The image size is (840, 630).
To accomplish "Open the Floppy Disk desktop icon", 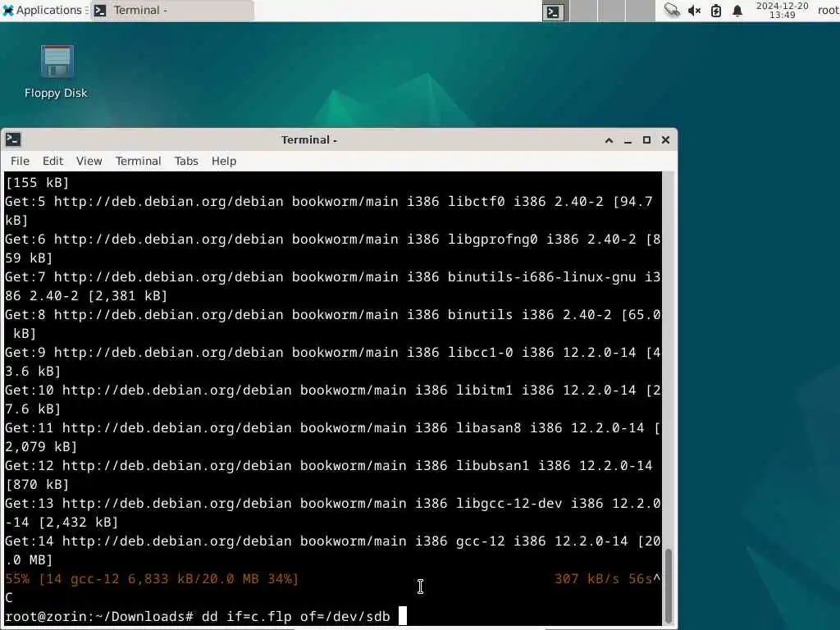I will [57, 71].
